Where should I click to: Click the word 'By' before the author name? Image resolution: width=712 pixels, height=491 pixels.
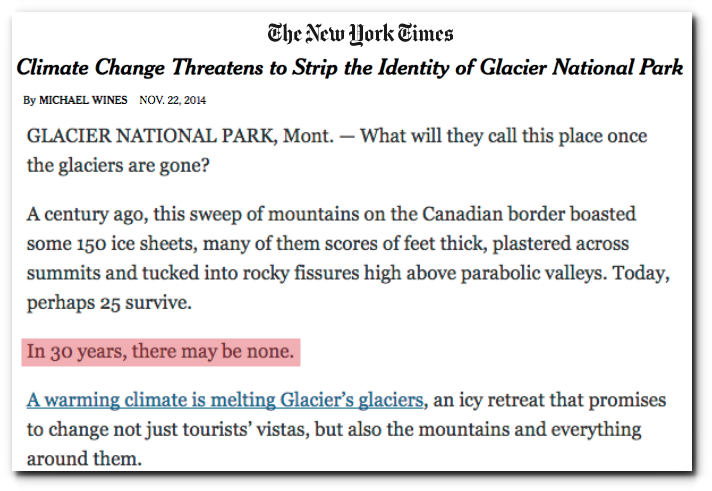point(30,100)
